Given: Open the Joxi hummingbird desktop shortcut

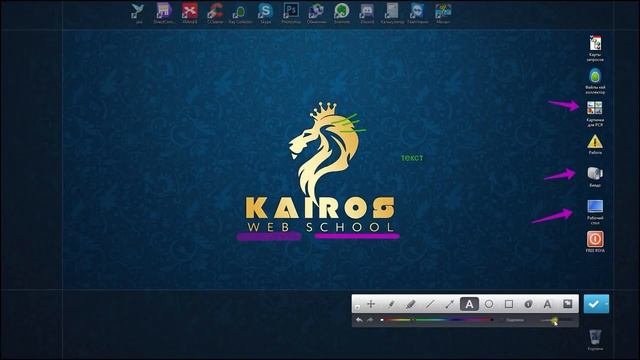Looking at the screenshot, I should click(139, 12).
